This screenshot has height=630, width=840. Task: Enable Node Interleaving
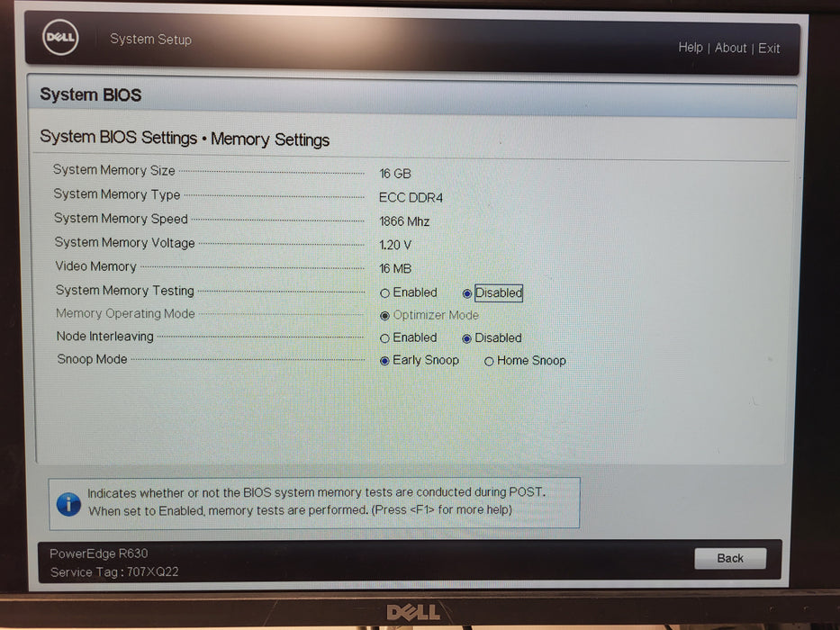(x=409, y=338)
